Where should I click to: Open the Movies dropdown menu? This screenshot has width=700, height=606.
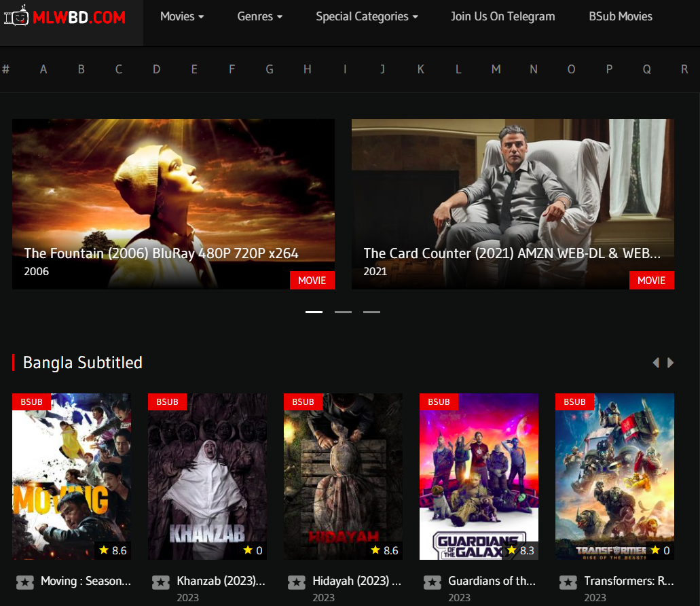[182, 16]
